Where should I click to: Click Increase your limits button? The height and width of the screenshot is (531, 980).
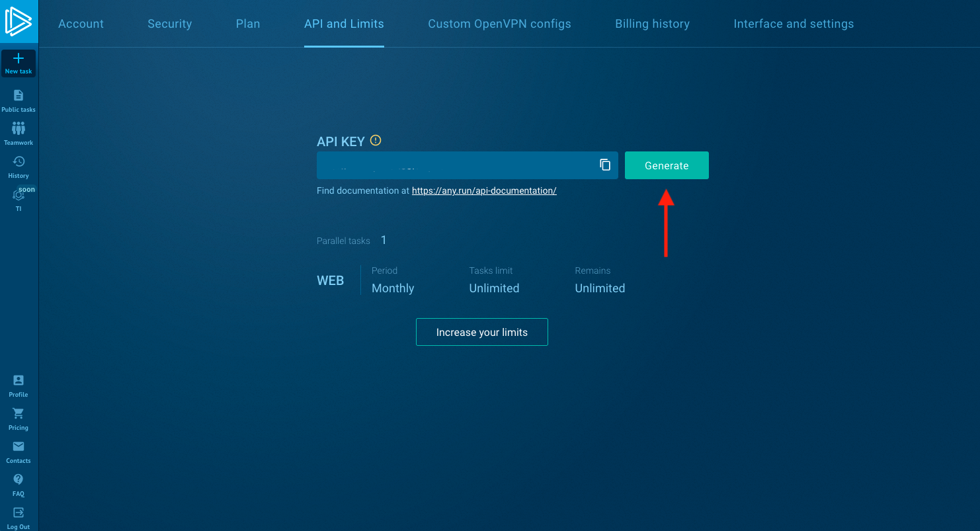482,332
